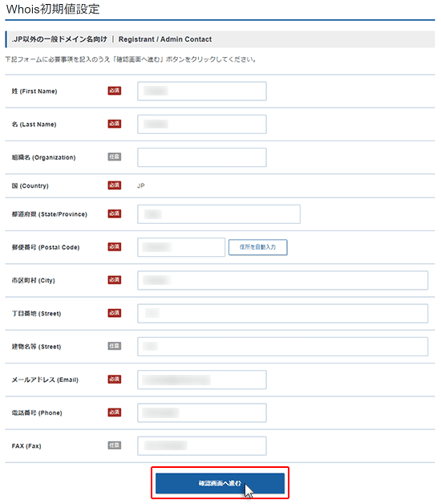
Task: Click the required badge beside Country
Action: (115, 185)
